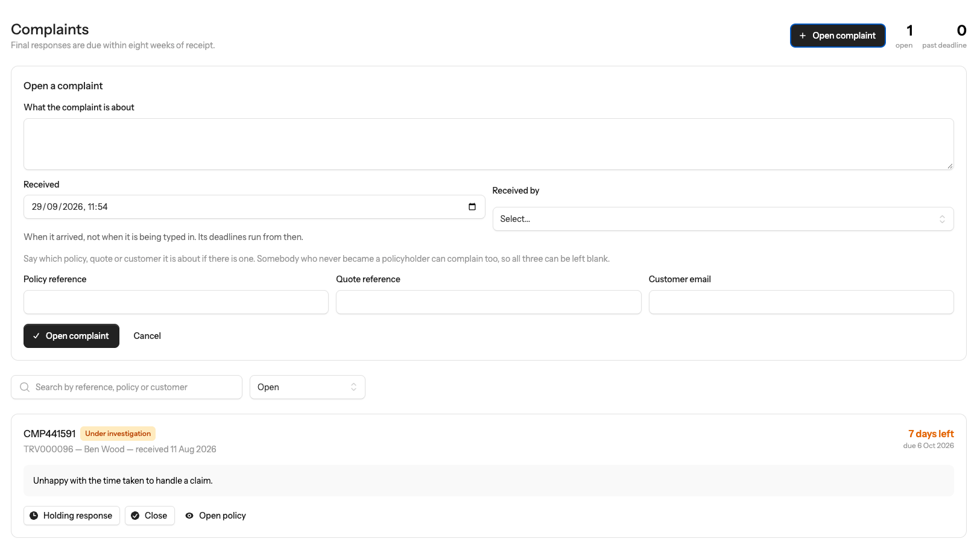Image resolution: width=980 pixels, height=556 pixels.
Task: Focus the search by reference field
Action: (x=127, y=387)
